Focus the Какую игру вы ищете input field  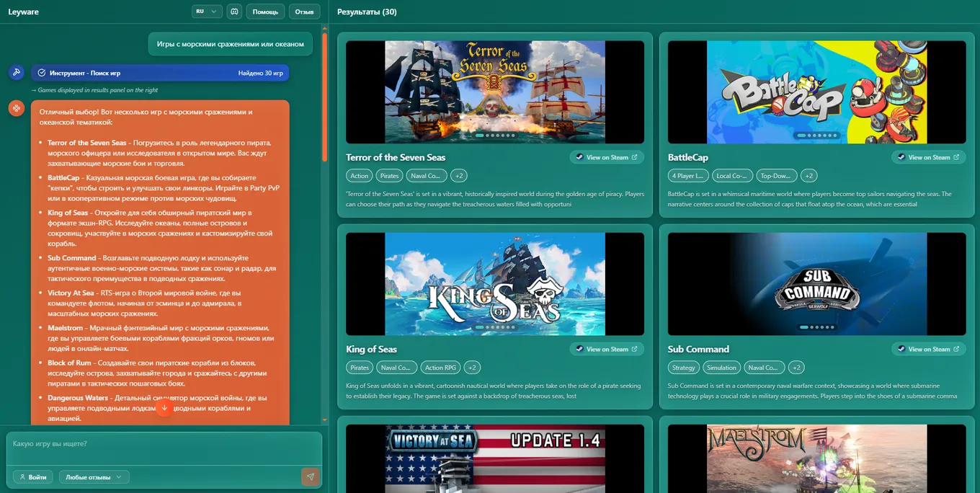[x=164, y=448]
